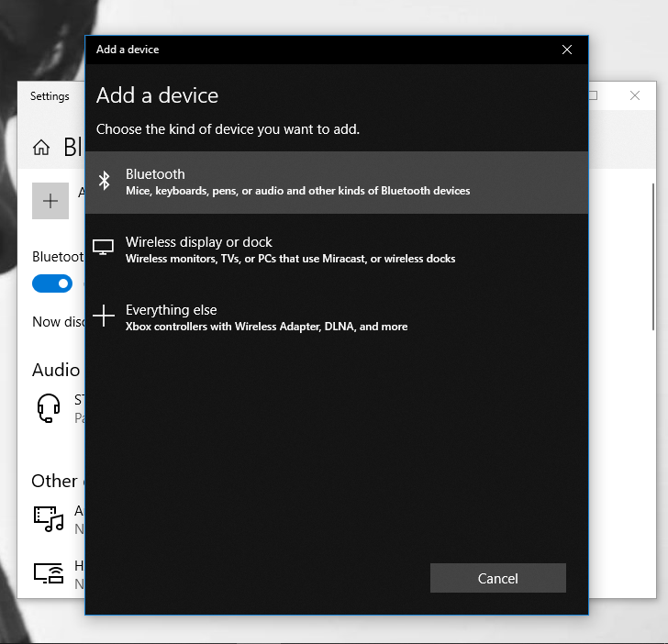Maximize the Settings window
Image resolution: width=668 pixels, height=644 pixels.
(594, 95)
